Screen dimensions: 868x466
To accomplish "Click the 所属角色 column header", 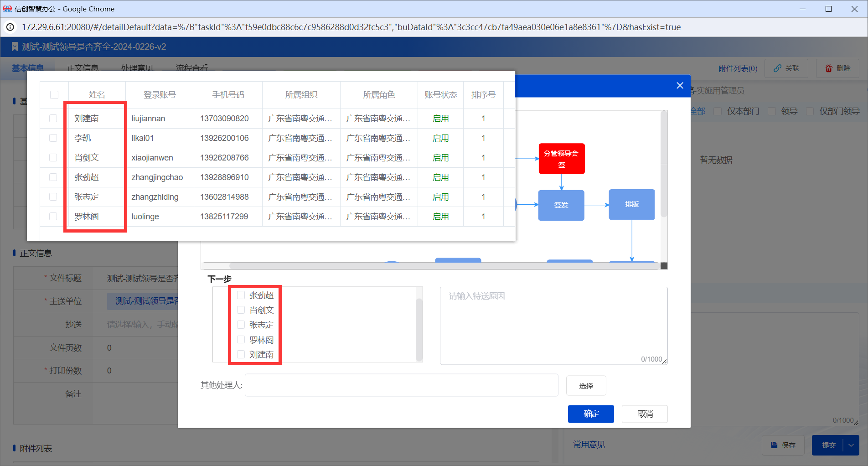I will pyautogui.click(x=379, y=95).
